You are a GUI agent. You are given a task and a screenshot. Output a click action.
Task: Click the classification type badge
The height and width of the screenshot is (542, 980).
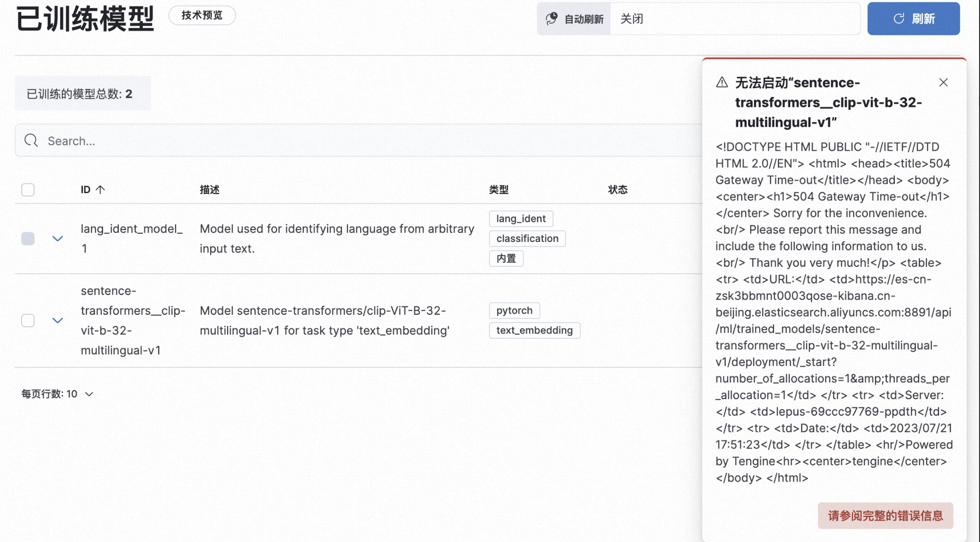(527, 239)
